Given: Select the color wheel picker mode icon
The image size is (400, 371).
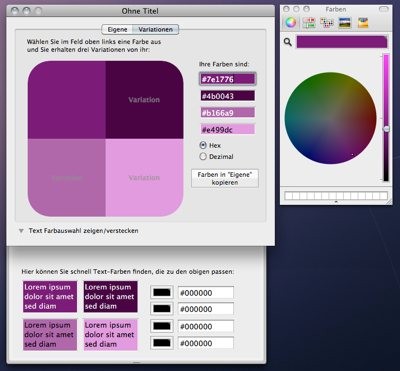Looking at the screenshot, I should (x=291, y=23).
